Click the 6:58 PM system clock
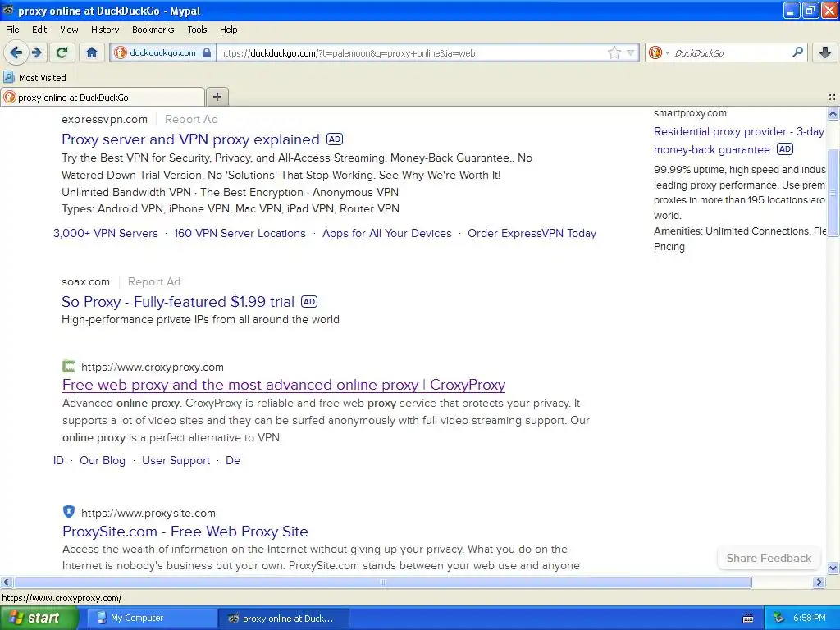This screenshot has width=840, height=630. click(810, 619)
